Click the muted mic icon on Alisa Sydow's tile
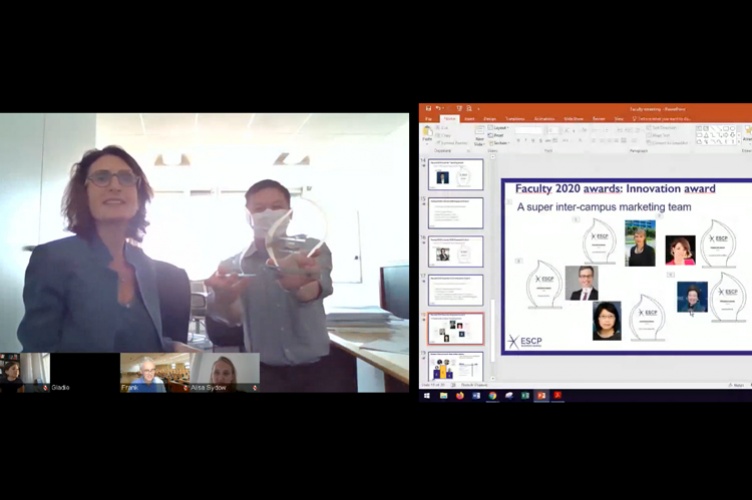 [x=255, y=388]
